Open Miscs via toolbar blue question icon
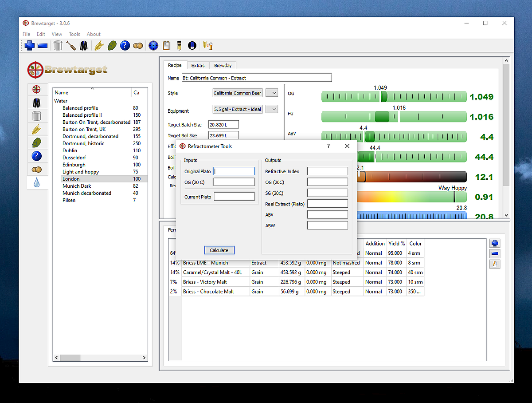Screen dimensions: 532x403 point(125,45)
